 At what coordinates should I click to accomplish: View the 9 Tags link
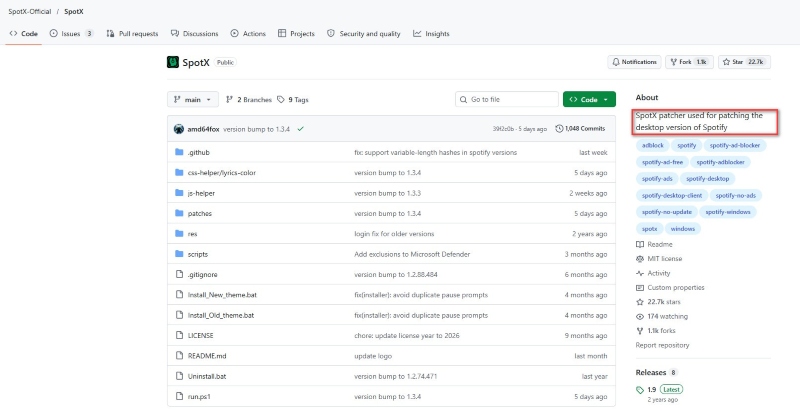click(293, 99)
